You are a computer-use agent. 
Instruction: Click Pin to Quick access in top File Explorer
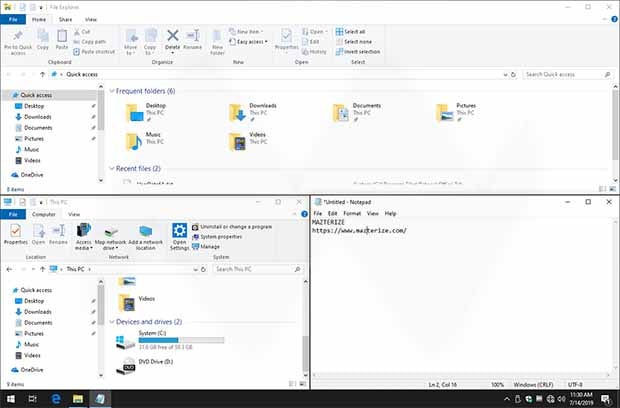[x=18, y=42]
